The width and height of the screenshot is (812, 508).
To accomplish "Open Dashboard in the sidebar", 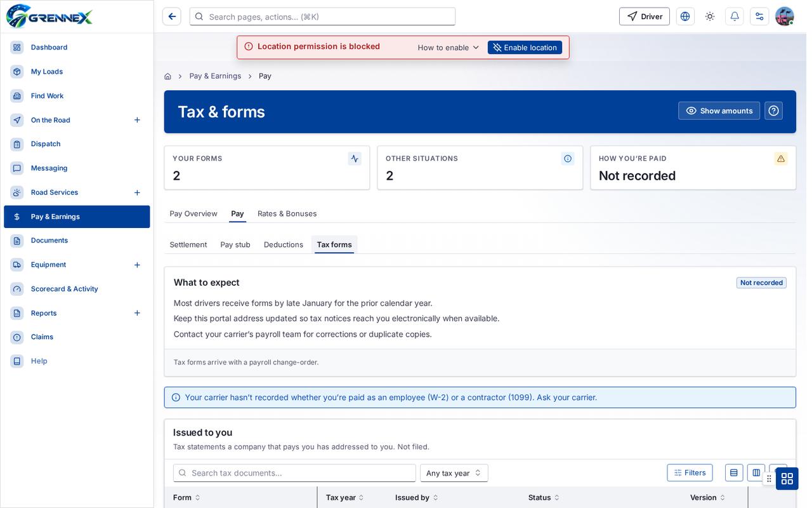I will coord(77,48).
